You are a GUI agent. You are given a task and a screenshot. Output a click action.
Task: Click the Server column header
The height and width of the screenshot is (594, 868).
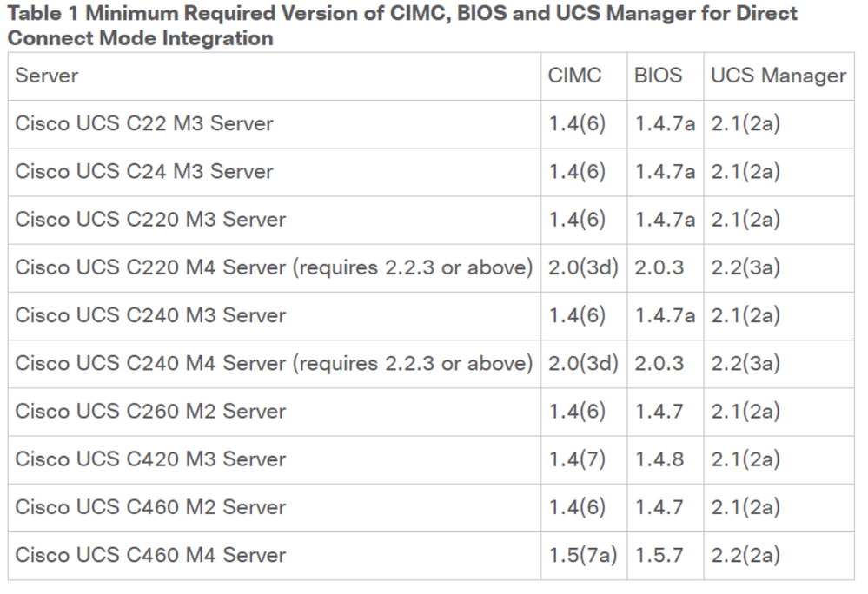[x=47, y=76]
